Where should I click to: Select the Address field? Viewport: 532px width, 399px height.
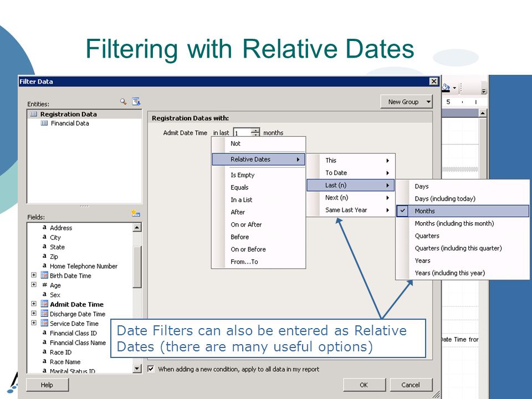61,228
